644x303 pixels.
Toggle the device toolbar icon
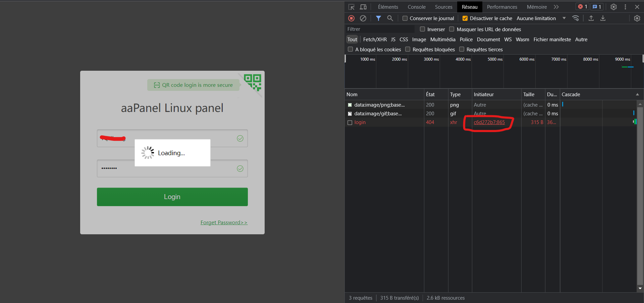[363, 7]
